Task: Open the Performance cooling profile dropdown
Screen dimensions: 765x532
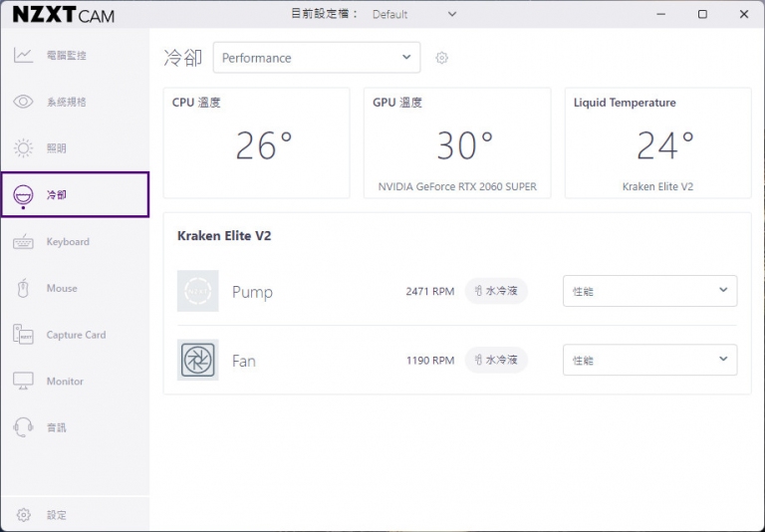Action: [x=317, y=58]
